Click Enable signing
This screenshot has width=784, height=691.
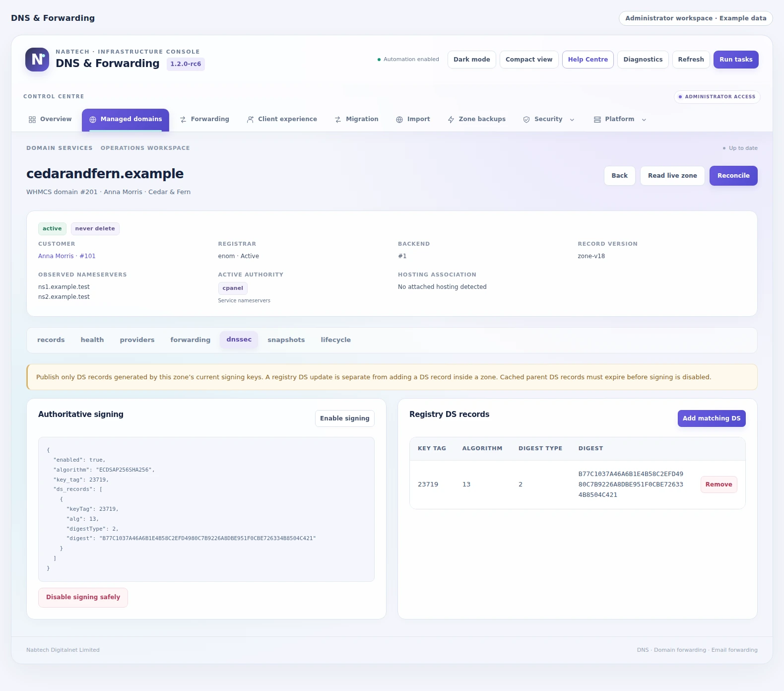coord(345,418)
